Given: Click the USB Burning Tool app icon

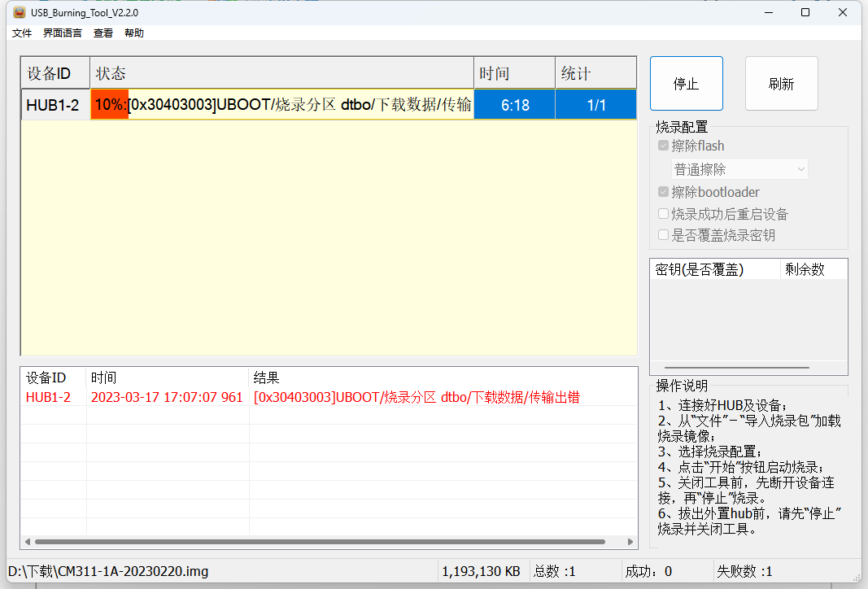Looking at the screenshot, I should tap(20, 12).
